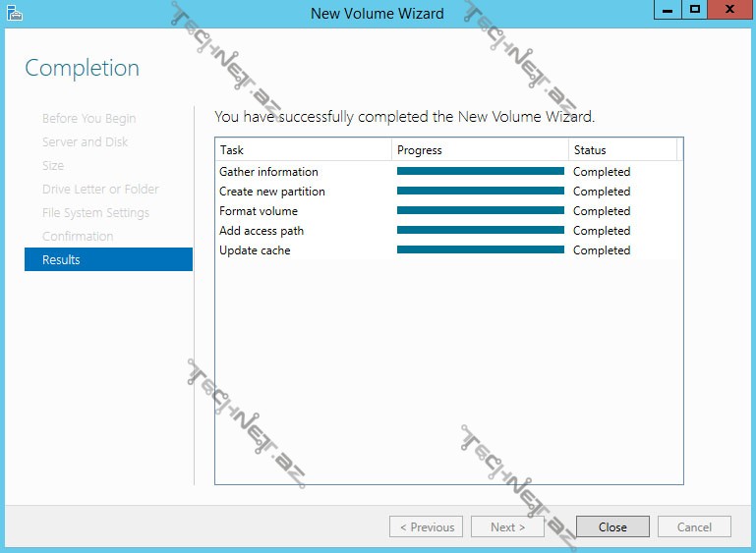
Task: Click the File System Settings step
Action: coord(95,212)
